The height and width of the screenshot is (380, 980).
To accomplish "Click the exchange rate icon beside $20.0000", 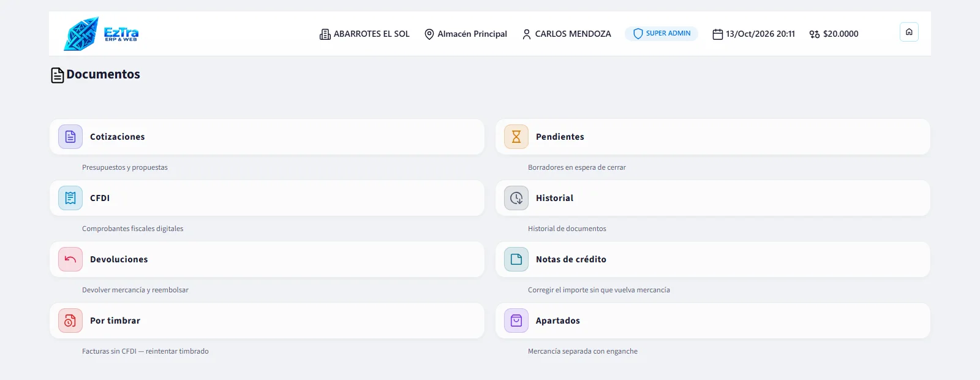I will 815,34.
